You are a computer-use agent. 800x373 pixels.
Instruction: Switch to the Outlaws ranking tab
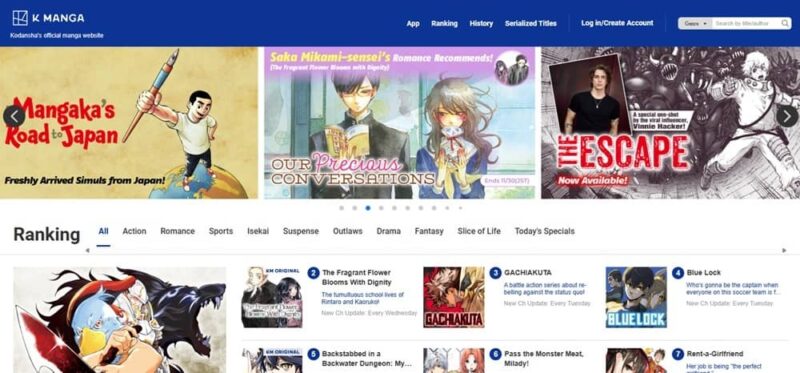pos(347,231)
